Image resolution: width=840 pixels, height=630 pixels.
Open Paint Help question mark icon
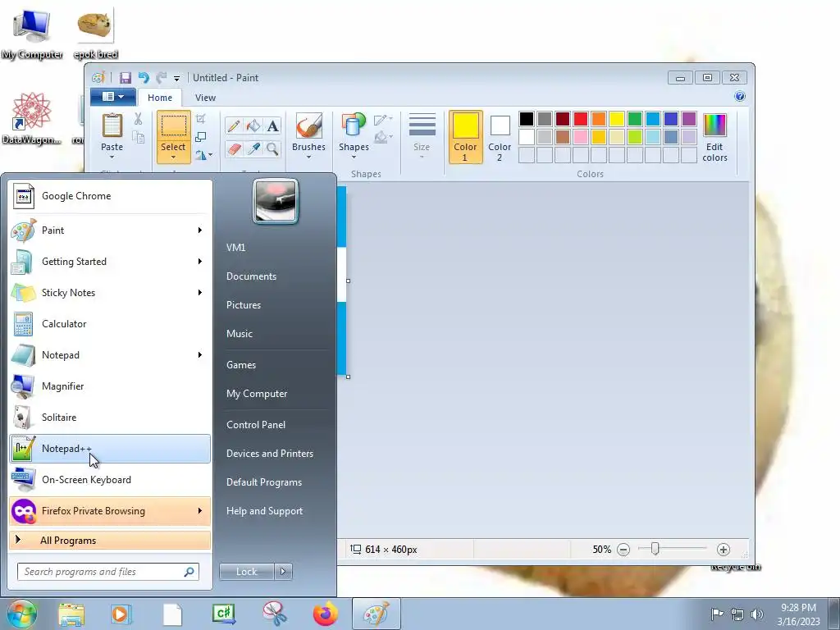click(740, 97)
